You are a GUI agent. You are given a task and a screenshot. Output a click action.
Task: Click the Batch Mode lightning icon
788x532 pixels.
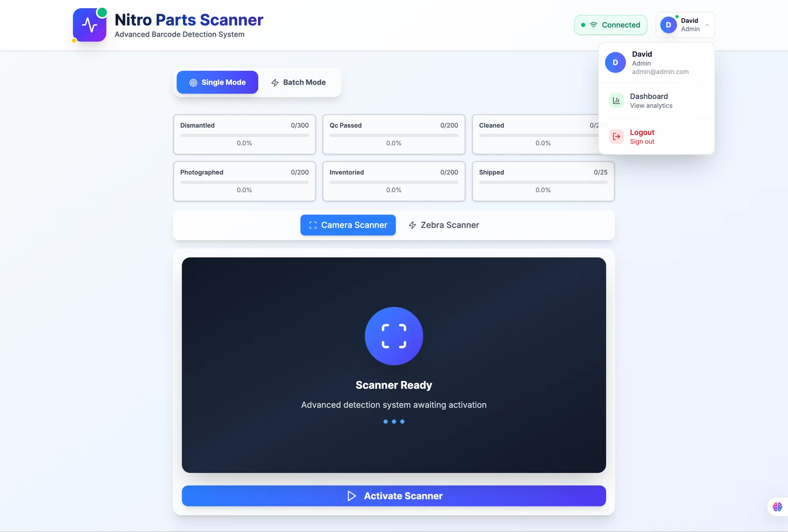[275, 82]
